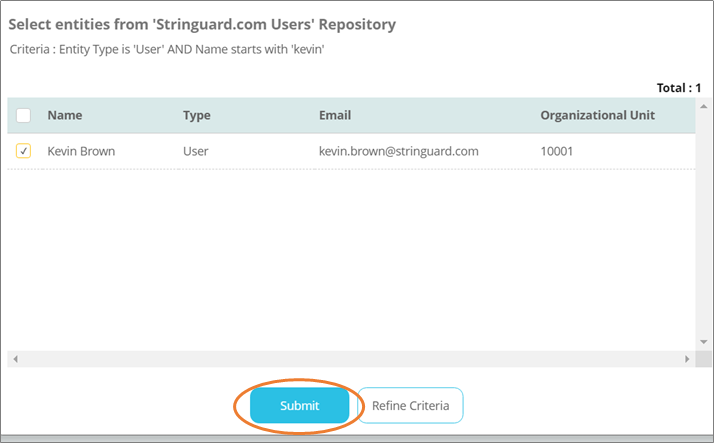The width and height of the screenshot is (714, 443).
Task: Toggle the select-all checkbox in header row
Action: pyautogui.click(x=24, y=115)
